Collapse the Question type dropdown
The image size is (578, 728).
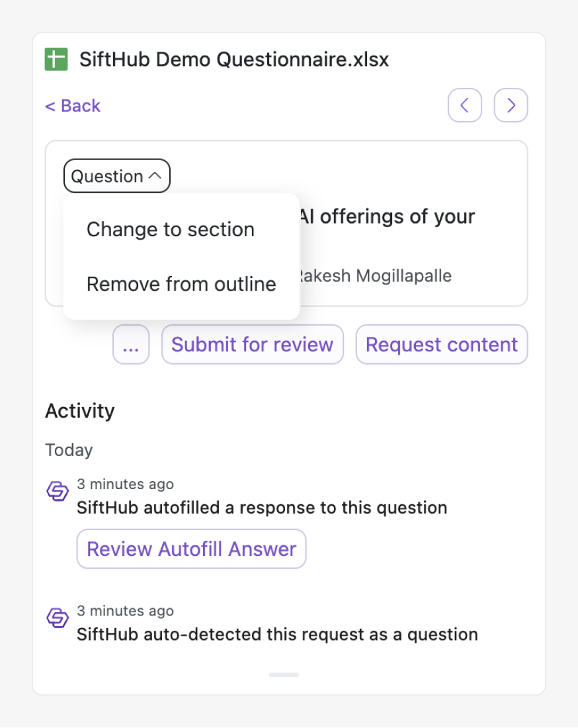click(117, 177)
